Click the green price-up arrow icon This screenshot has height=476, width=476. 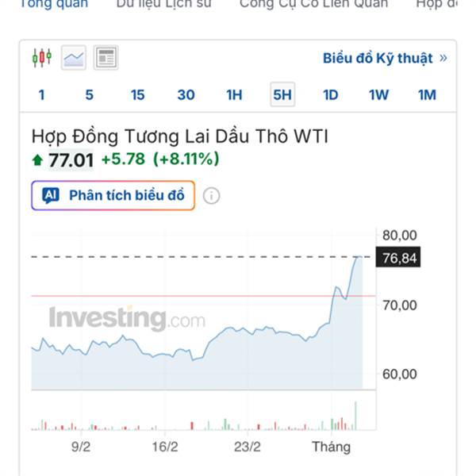pyautogui.click(x=37, y=160)
